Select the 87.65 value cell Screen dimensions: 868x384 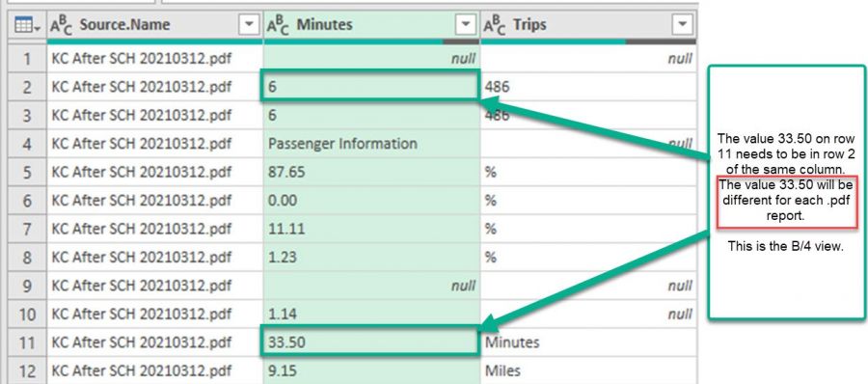click(x=372, y=172)
